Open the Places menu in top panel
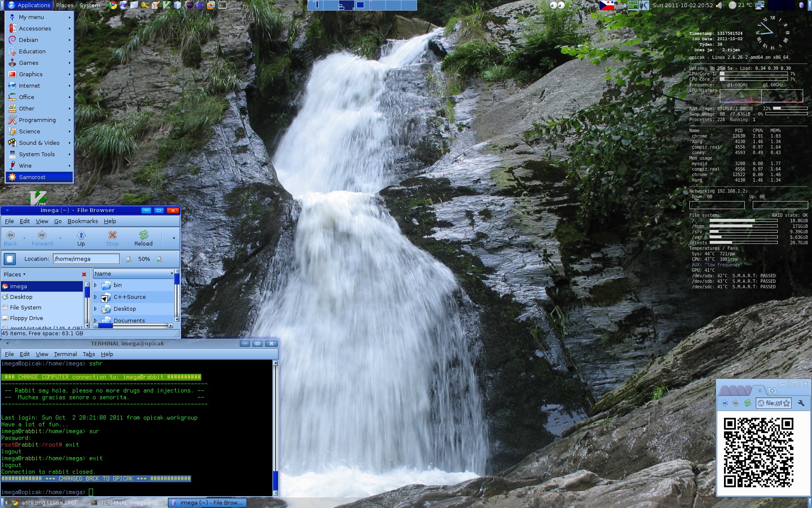This screenshot has height=508, width=812. point(65,5)
